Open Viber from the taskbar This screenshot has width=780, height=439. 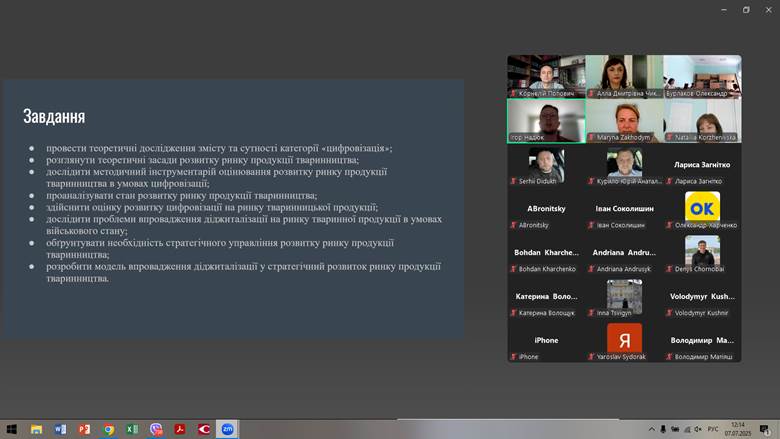click(x=156, y=429)
